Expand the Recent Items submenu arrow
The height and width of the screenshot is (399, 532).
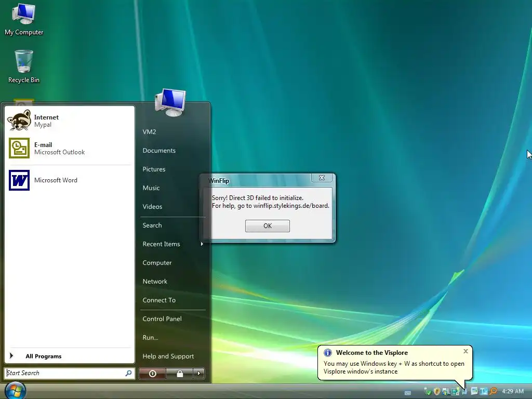click(x=202, y=244)
